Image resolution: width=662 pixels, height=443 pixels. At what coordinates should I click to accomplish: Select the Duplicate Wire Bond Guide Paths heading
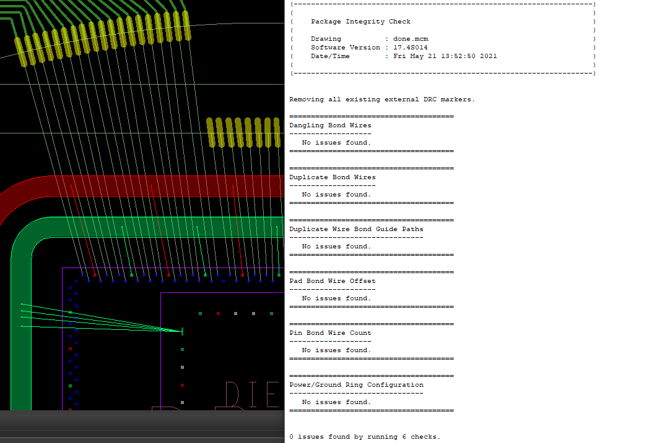click(x=356, y=229)
